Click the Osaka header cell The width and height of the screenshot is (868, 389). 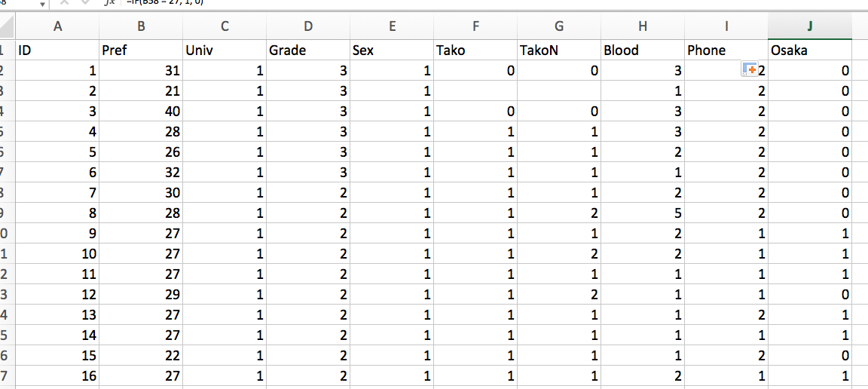point(809,51)
